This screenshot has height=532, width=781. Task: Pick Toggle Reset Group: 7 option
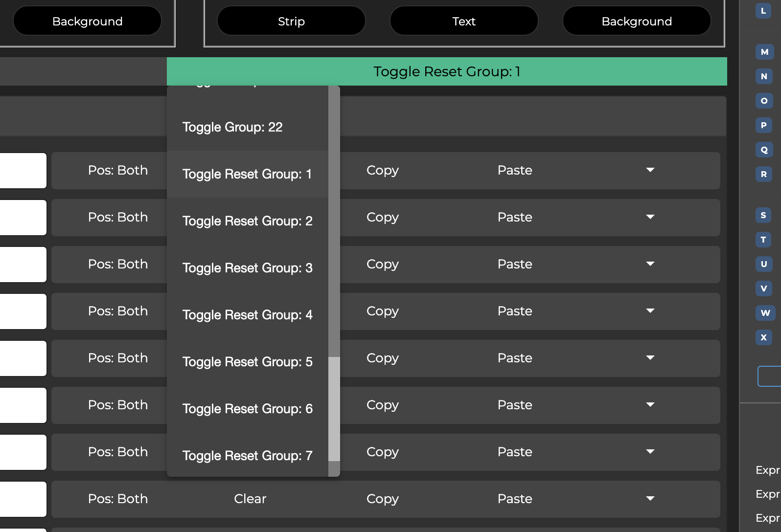[x=247, y=456]
